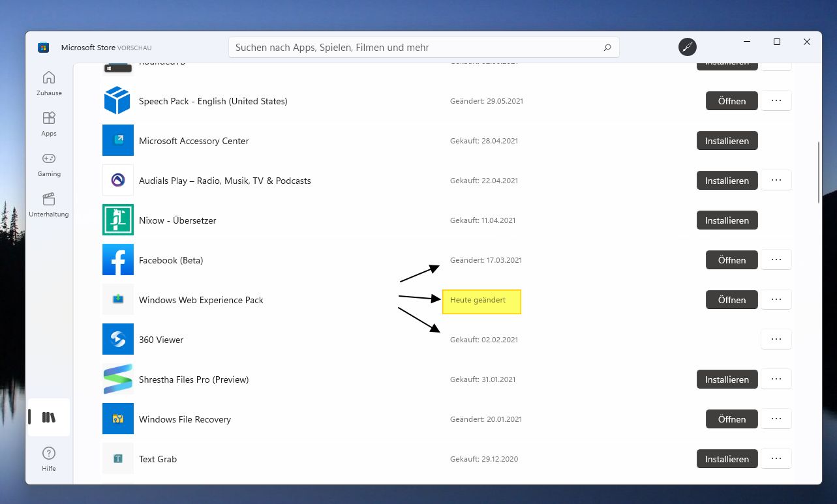Open Facebook (Beta) via Öffnen

click(x=732, y=260)
